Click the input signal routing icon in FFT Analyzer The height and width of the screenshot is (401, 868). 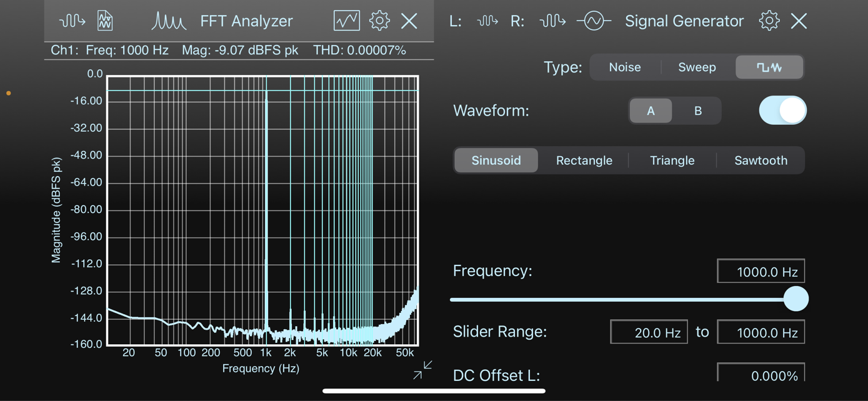click(71, 21)
